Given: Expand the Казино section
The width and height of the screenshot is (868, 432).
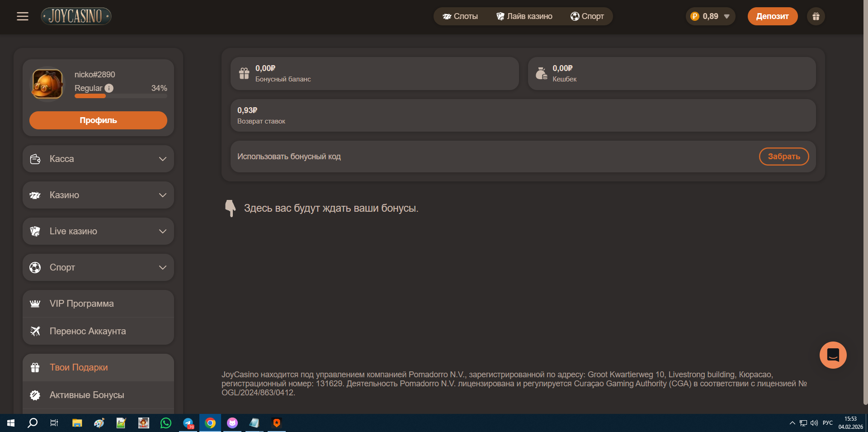Looking at the screenshot, I should point(98,195).
